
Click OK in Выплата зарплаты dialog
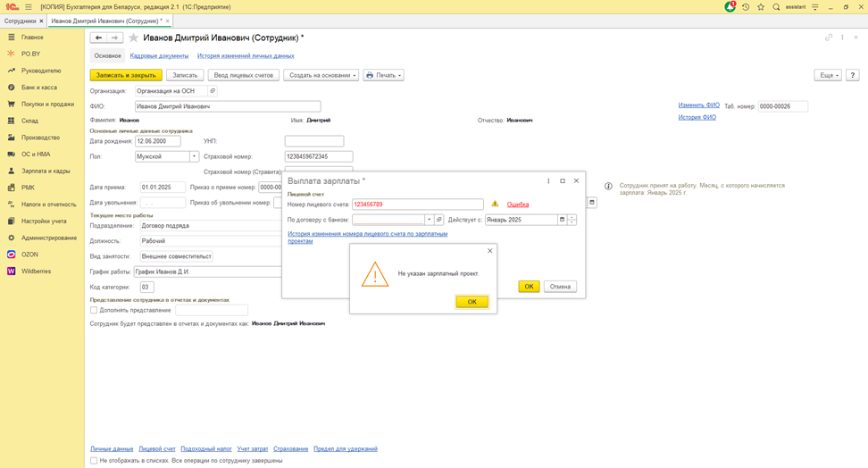529,287
